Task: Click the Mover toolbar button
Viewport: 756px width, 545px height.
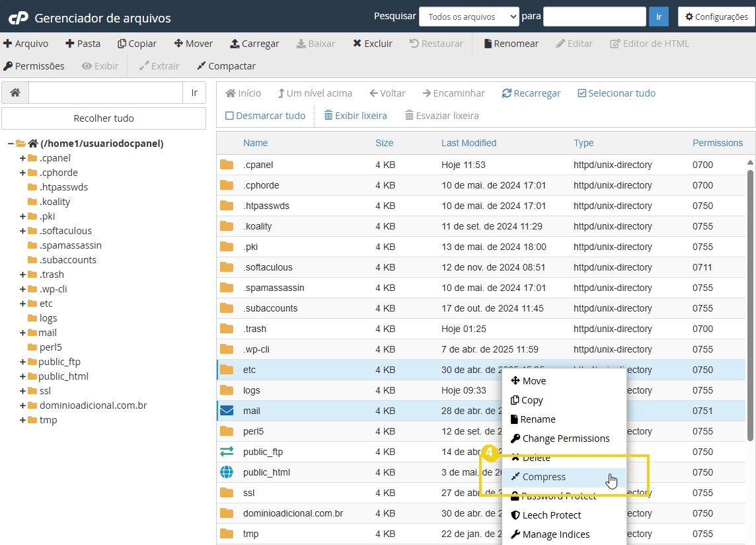Action: [x=194, y=44]
